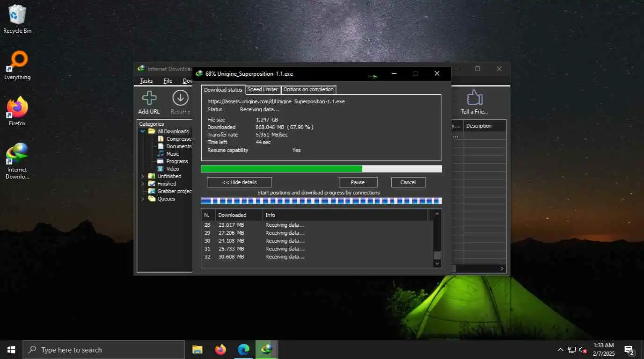Select connection row 28
The width and height of the screenshot is (644, 359).
pos(317,225)
